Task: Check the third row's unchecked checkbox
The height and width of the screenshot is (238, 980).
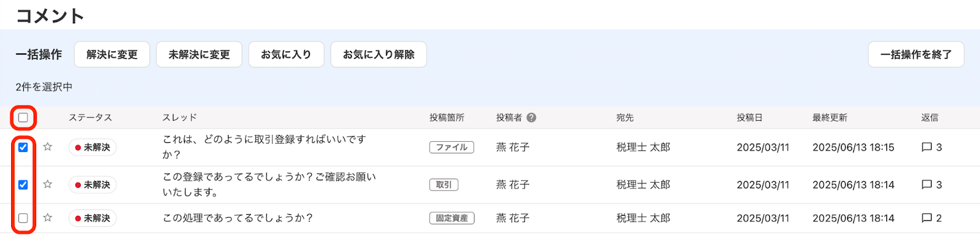Action: pos(23,218)
